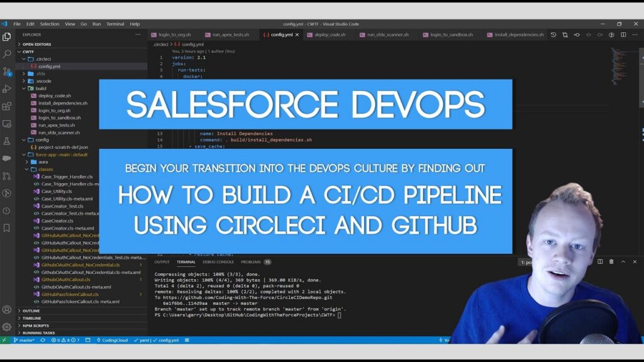This screenshot has height=362, width=644.
Task: Open the Help menu
Action: [x=135, y=24]
